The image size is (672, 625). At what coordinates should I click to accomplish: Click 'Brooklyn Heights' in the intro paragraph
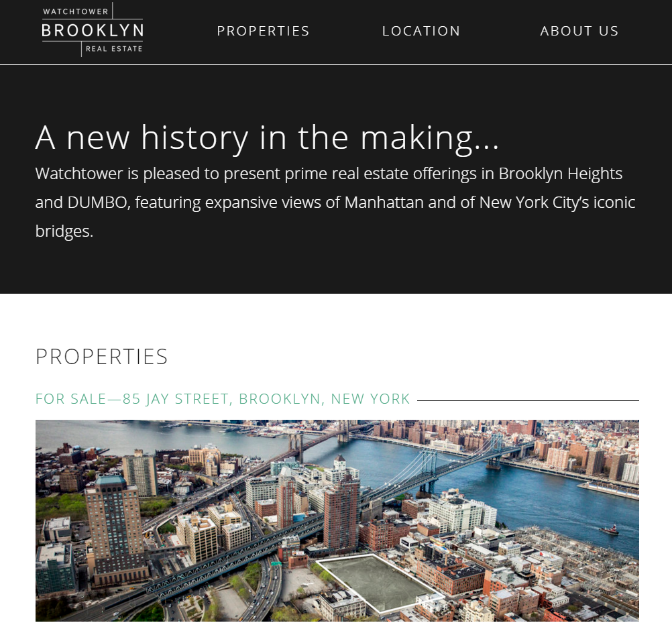point(561,174)
